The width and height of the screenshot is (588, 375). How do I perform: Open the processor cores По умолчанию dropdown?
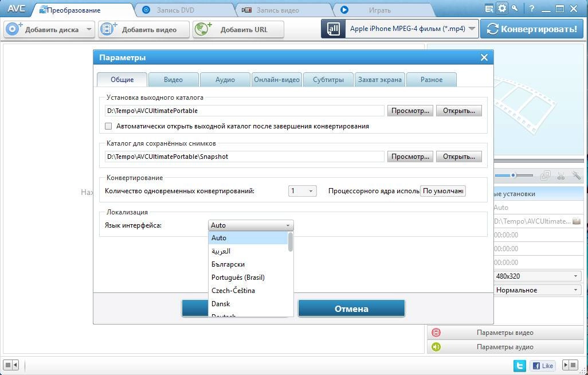click(443, 191)
